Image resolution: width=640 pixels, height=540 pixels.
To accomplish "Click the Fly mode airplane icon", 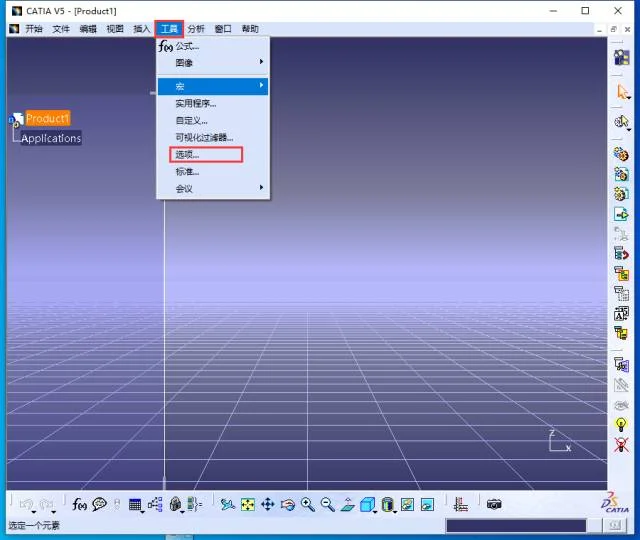I will coord(227,504).
